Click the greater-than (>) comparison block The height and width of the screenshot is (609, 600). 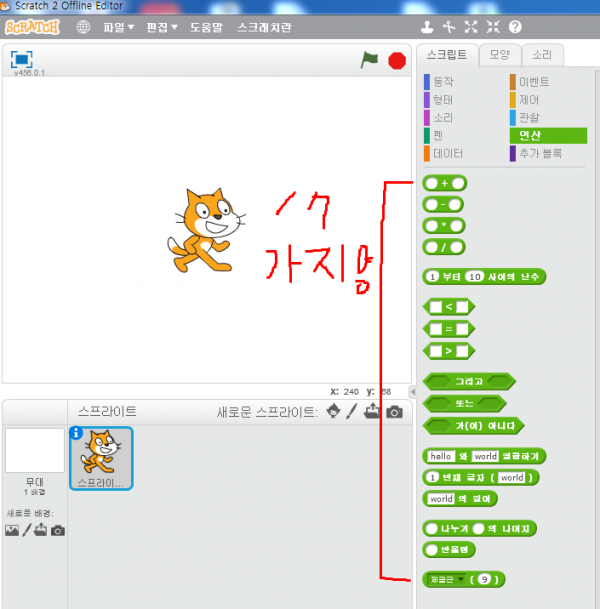449,351
